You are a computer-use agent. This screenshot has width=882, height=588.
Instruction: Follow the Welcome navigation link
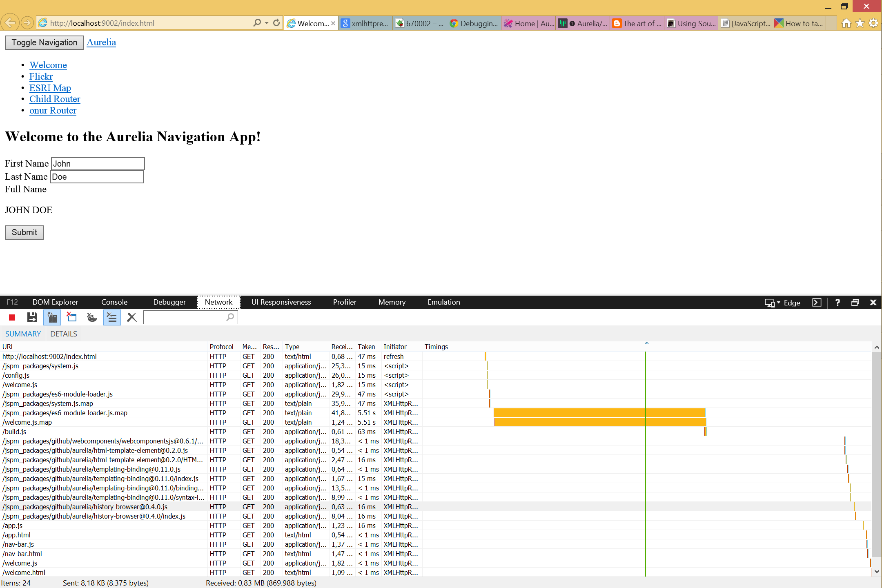click(x=48, y=65)
